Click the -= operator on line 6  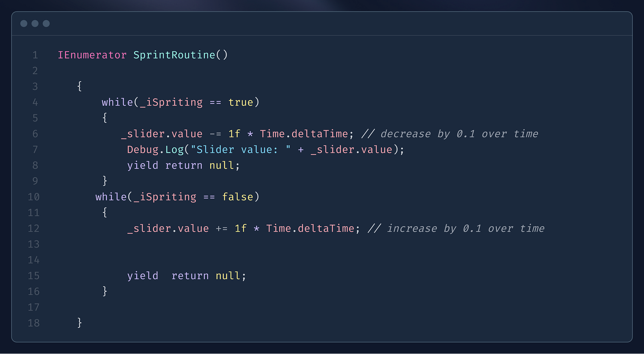tap(215, 134)
